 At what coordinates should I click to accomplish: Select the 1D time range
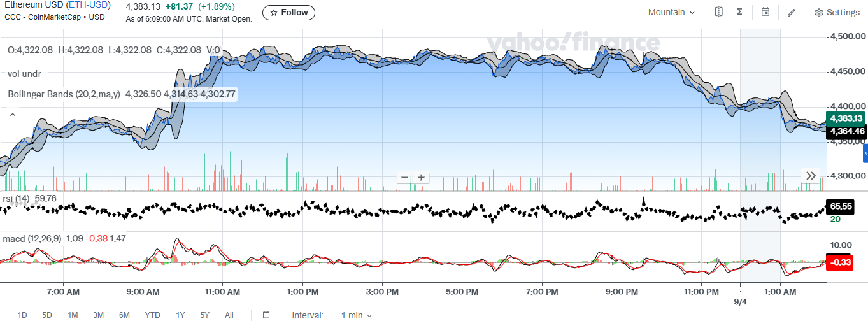pyautogui.click(x=22, y=315)
